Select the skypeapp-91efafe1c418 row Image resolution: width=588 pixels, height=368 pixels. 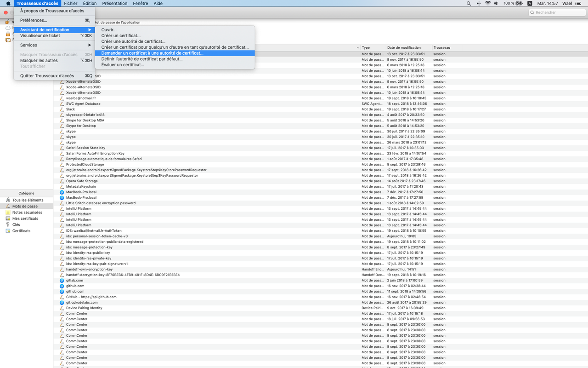pos(321,115)
